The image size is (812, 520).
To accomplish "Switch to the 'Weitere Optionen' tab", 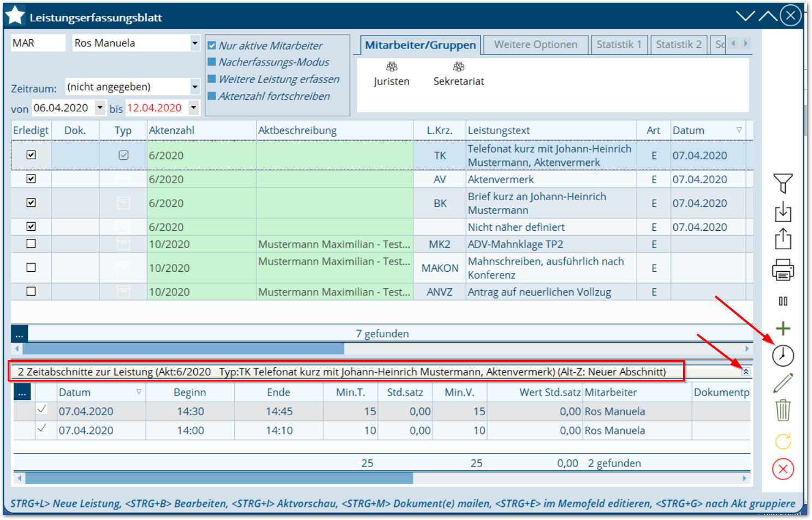I will pyautogui.click(x=536, y=45).
